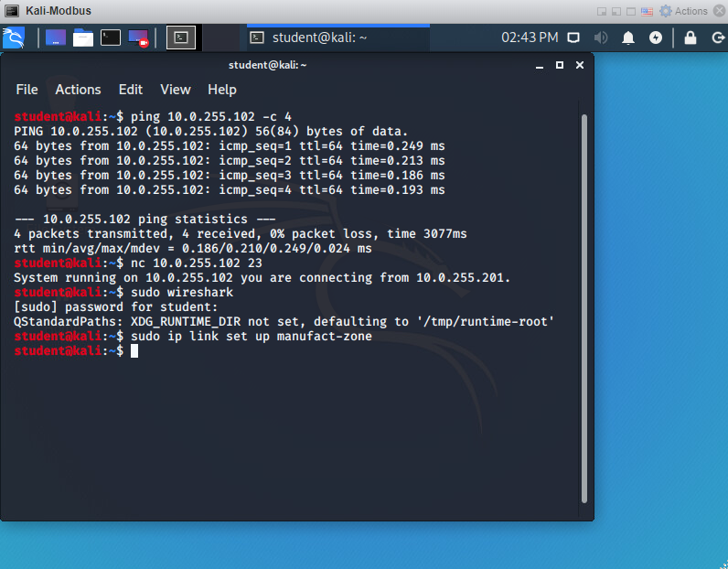Open the terminal View menu

click(176, 90)
